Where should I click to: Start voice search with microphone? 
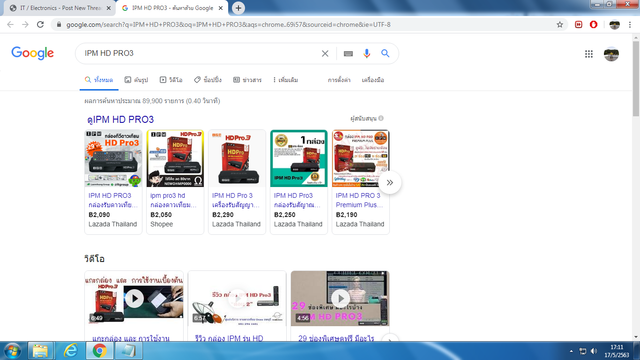click(x=367, y=53)
